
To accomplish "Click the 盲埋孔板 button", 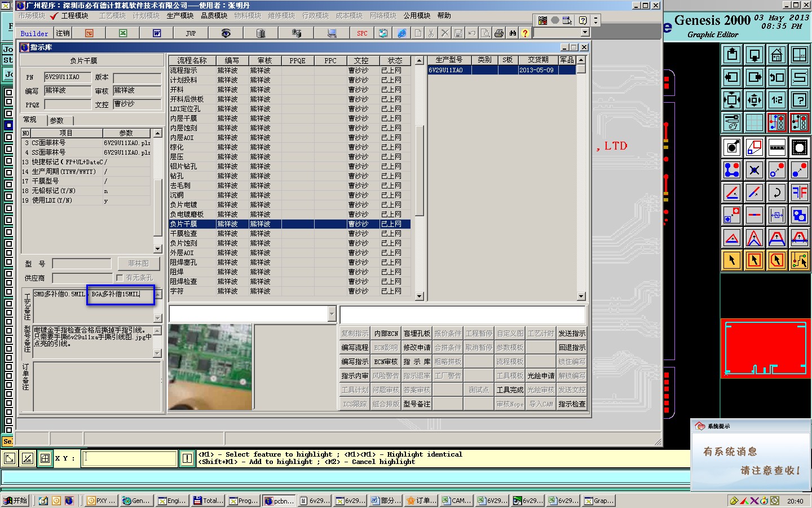I will [x=417, y=334].
